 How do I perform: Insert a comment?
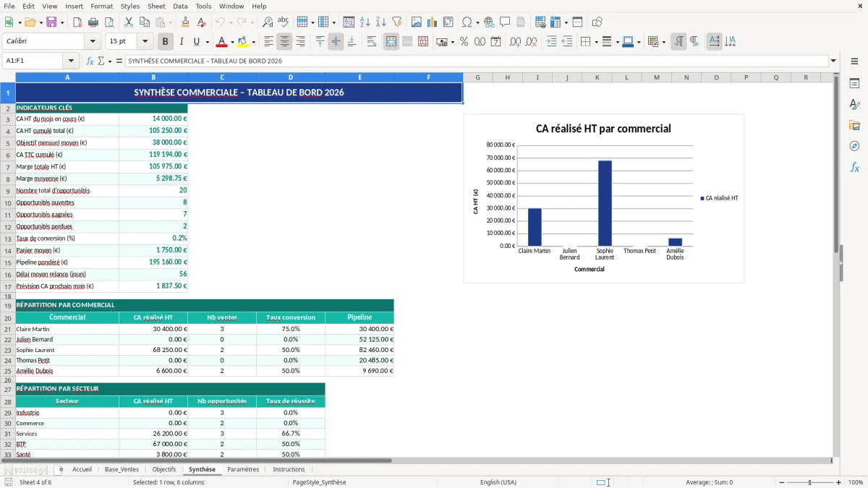coord(505,22)
